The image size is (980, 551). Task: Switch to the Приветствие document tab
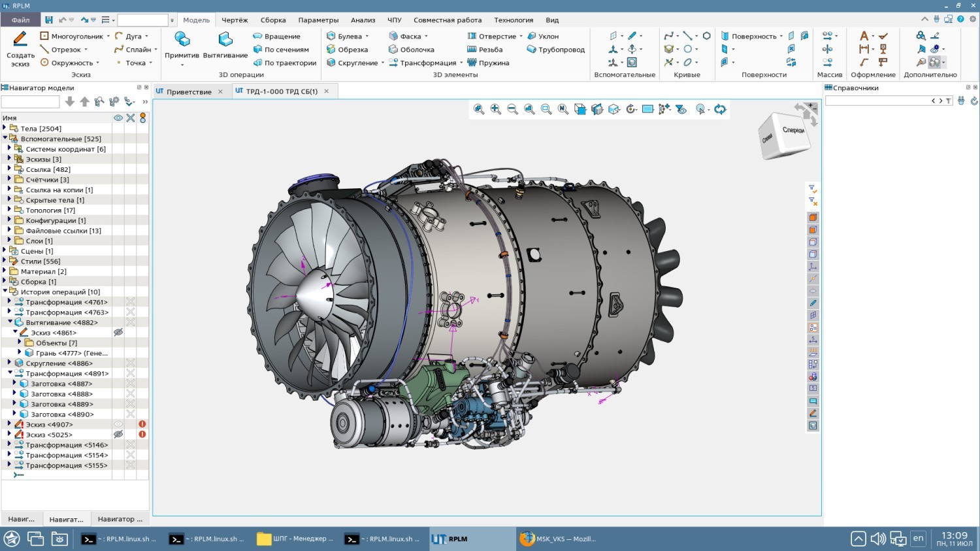189,92
